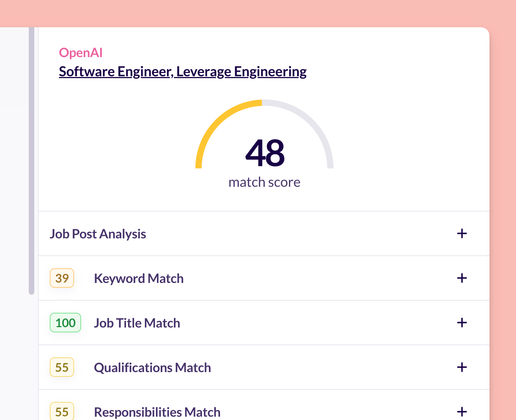Click the vertical scrollbar on the left panel
The image size is (516, 420).
click(x=31, y=161)
